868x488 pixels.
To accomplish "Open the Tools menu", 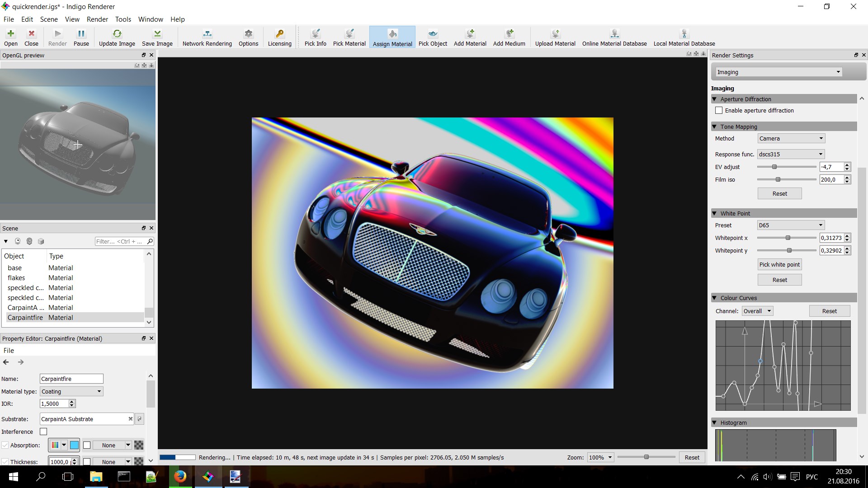I will (123, 19).
